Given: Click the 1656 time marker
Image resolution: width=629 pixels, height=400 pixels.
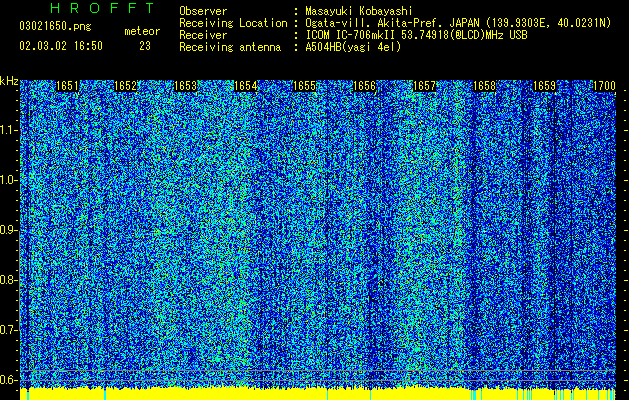Looking at the screenshot, I should coord(364,86).
